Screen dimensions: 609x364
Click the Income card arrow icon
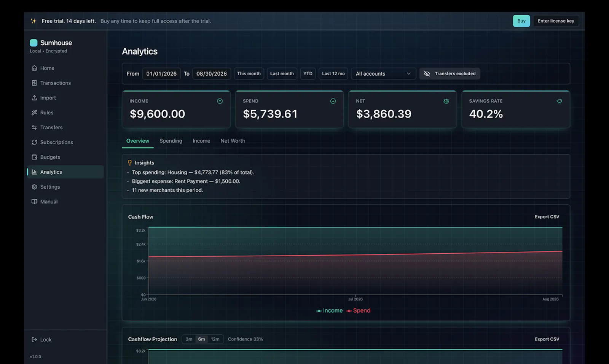(x=220, y=101)
